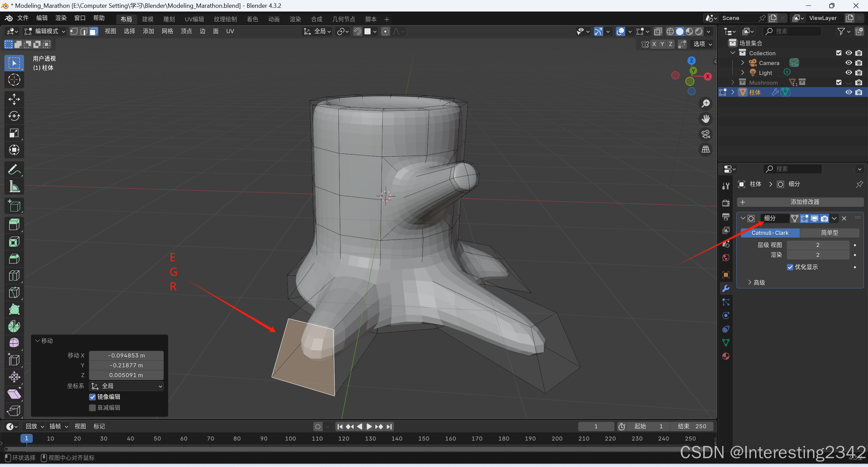Open the Material properties tab icon

pyautogui.click(x=726, y=356)
